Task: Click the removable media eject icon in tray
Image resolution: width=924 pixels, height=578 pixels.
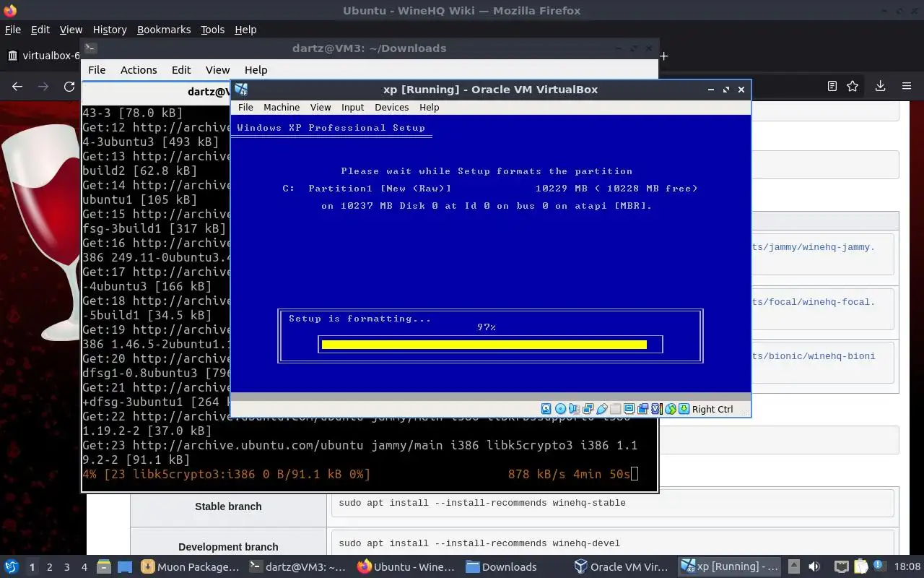Action: pos(793,567)
